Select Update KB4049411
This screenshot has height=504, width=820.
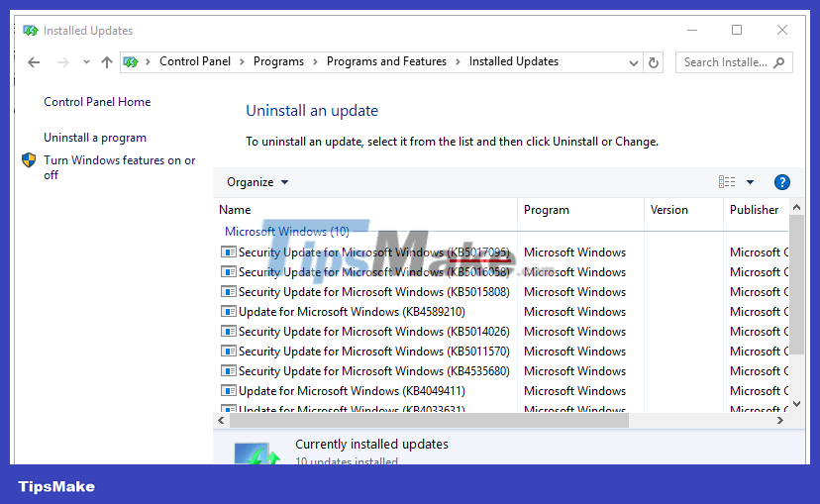[x=352, y=391]
